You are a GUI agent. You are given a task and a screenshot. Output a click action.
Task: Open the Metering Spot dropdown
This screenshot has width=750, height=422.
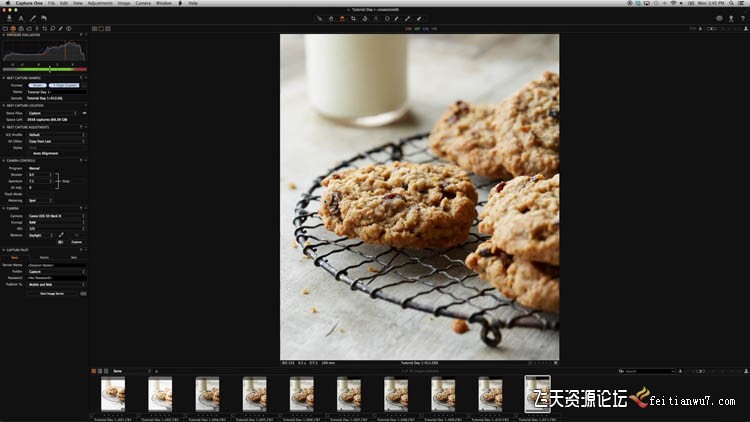click(40, 200)
